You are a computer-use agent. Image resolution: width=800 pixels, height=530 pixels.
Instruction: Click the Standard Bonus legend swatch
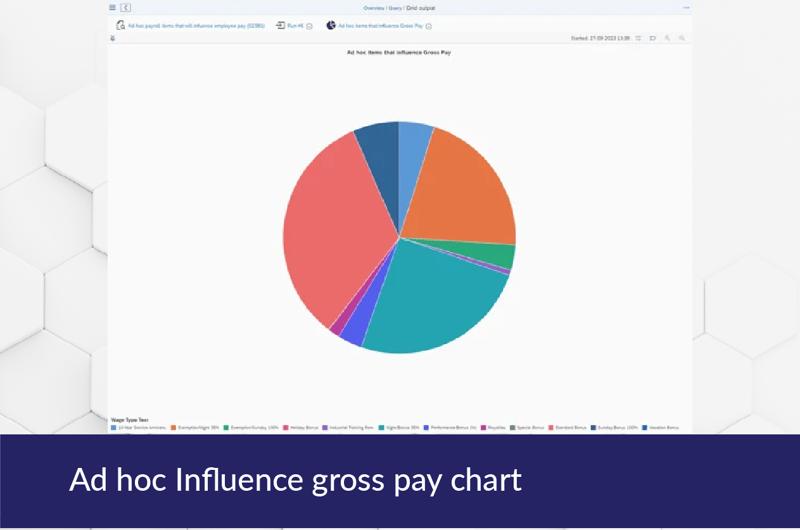(x=551, y=427)
